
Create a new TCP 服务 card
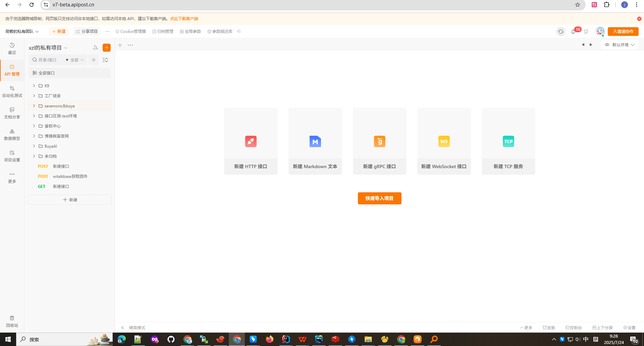(x=508, y=141)
